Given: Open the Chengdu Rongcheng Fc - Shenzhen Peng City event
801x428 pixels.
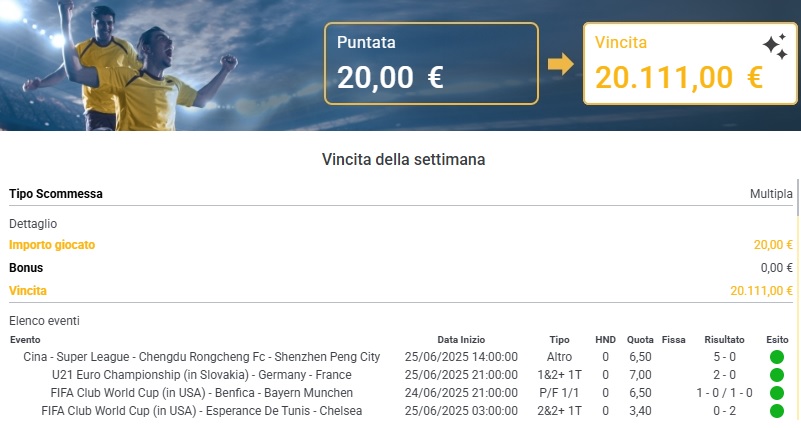Looking at the screenshot, I should click(201, 357).
